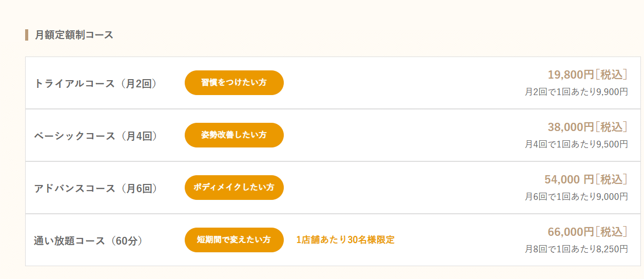The image size is (644, 279).
Task: Click the 1店舗あたり30名様限定 orange note
Action: click(x=345, y=240)
